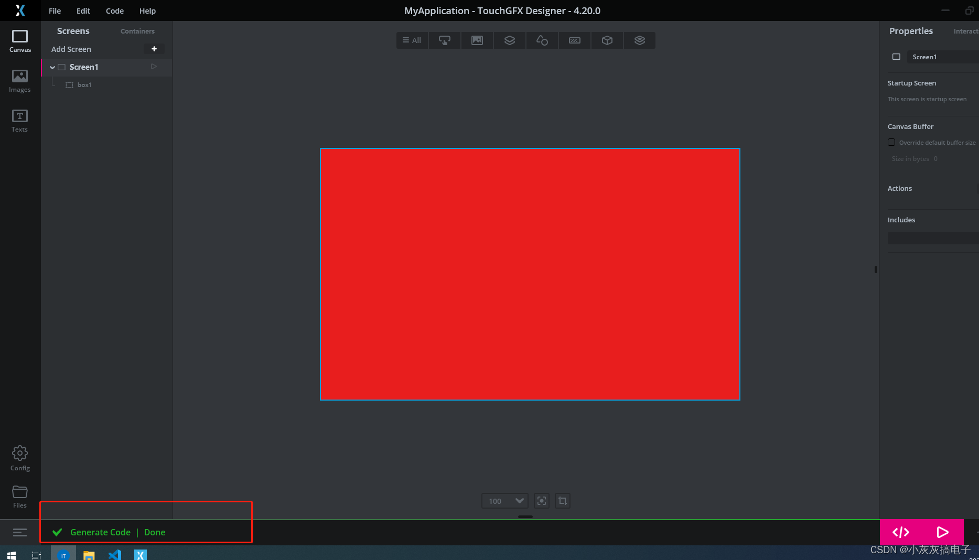The width and height of the screenshot is (979, 560).
Task: Click Add Screen label
Action: coord(71,49)
